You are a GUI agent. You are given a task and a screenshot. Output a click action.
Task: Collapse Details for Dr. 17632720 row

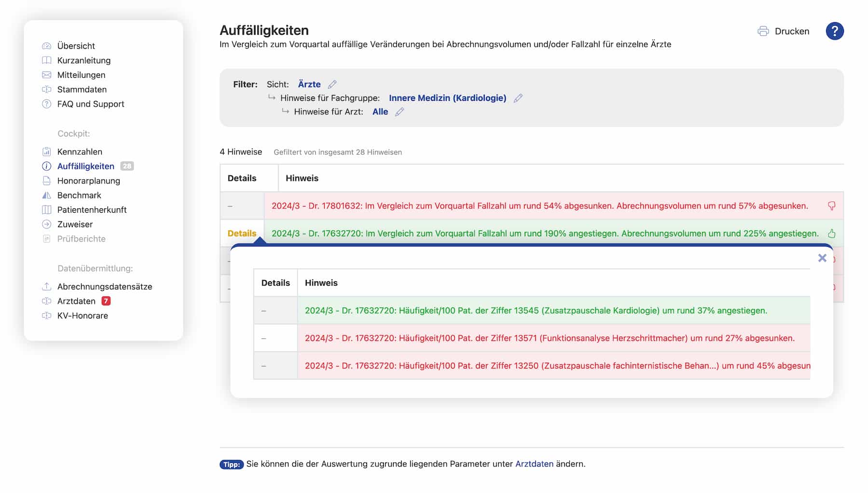[x=242, y=233]
